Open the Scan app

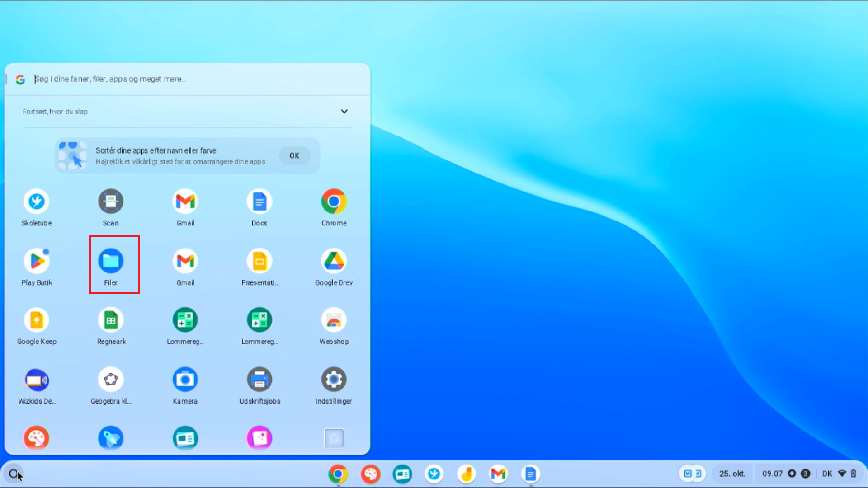pyautogui.click(x=111, y=202)
